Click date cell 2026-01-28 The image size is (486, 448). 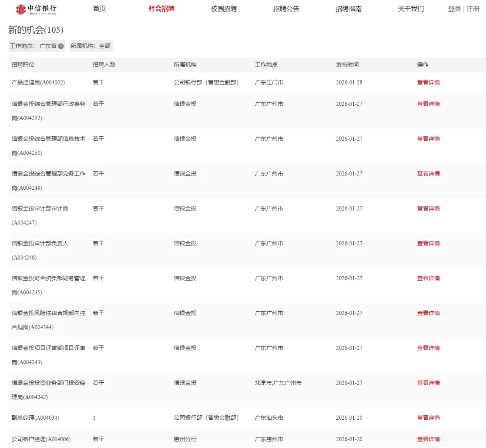click(x=349, y=82)
